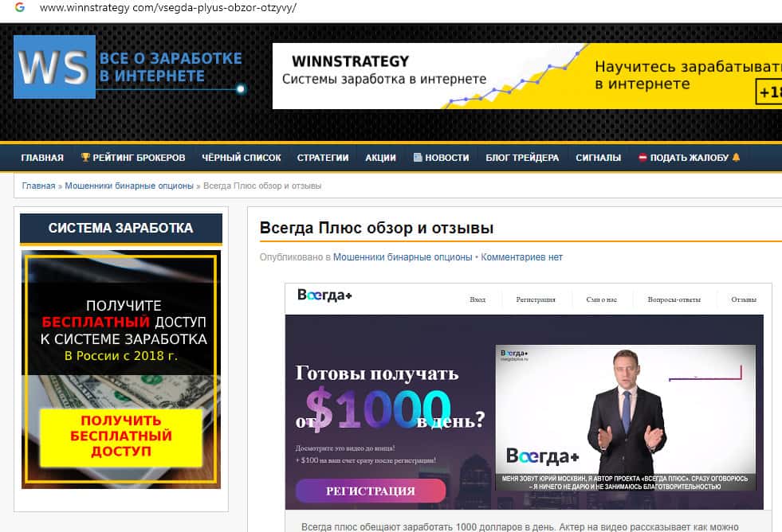Click the red stop icon beside ПОДАТЬ ЖАЛОБУ
Image resolution: width=782 pixels, height=532 pixels.
642,158
